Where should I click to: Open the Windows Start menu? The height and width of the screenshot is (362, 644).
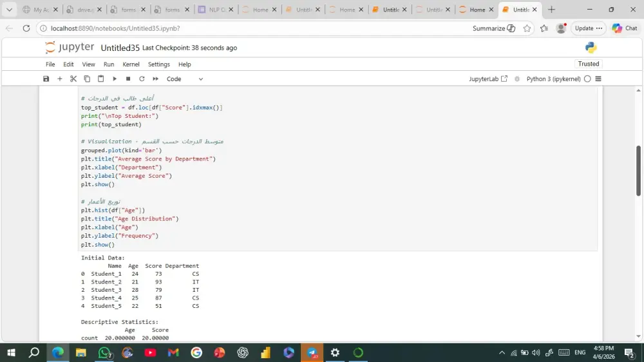point(11,352)
